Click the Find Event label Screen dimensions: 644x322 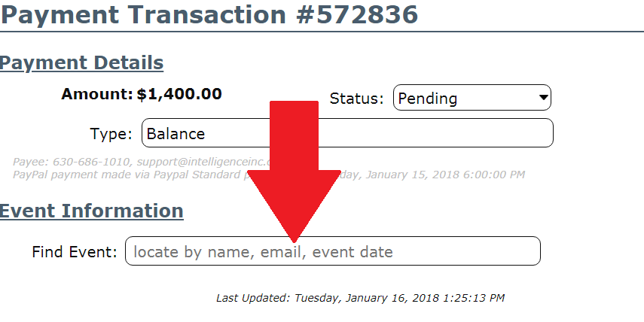click(75, 252)
